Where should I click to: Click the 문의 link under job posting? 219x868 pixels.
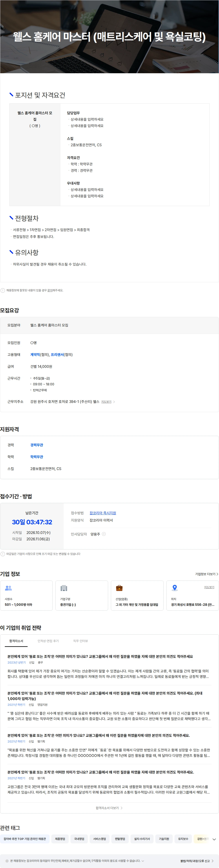pyautogui.click(x=50, y=290)
